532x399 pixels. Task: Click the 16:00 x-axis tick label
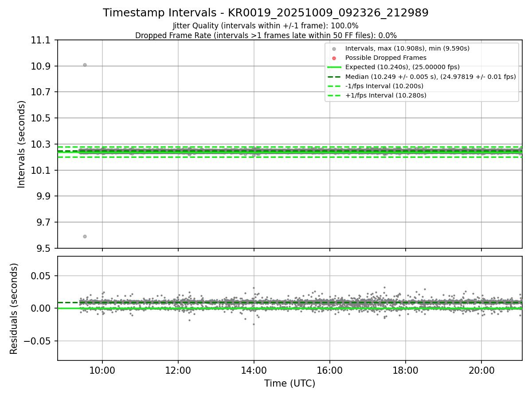click(330, 370)
